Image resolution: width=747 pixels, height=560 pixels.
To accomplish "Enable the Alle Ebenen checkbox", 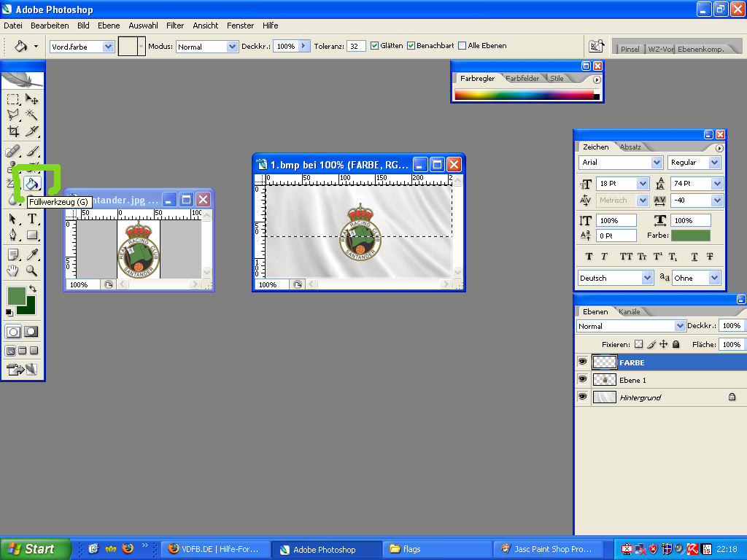I will (462, 46).
